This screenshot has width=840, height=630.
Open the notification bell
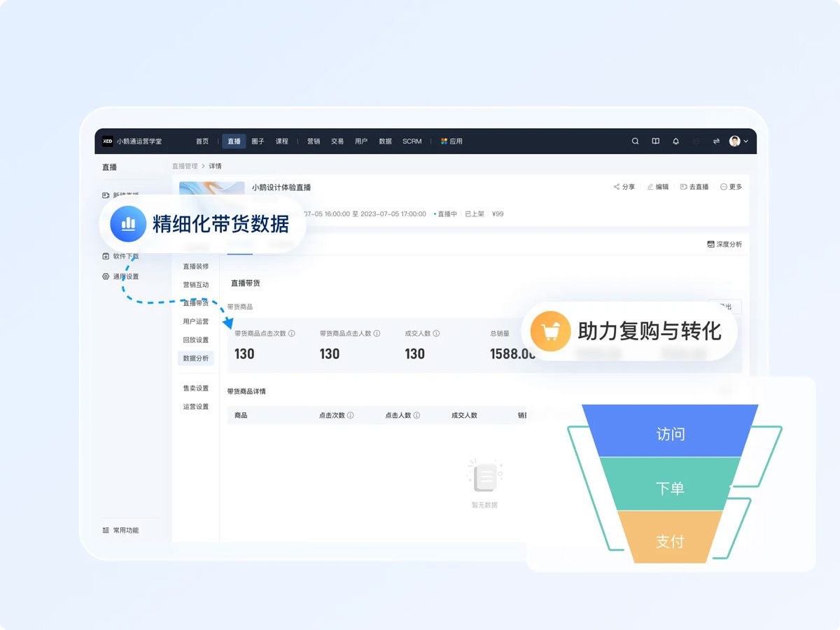click(x=675, y=141)
